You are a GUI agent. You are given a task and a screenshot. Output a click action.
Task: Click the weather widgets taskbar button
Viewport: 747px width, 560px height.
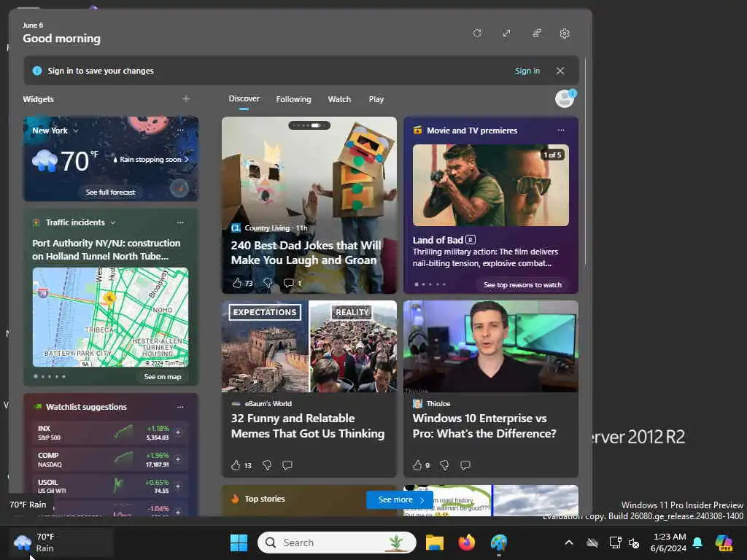61,542
